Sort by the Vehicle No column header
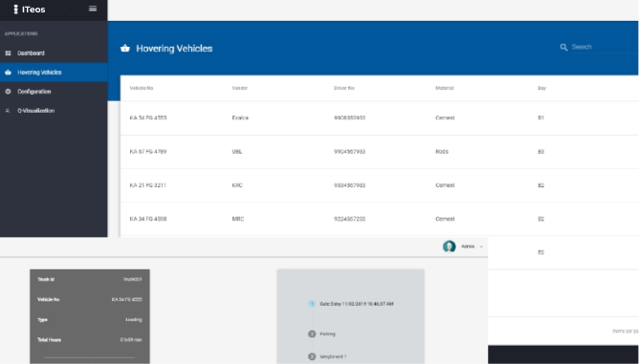Screen dimensions: 639x364 click(142, 88)
